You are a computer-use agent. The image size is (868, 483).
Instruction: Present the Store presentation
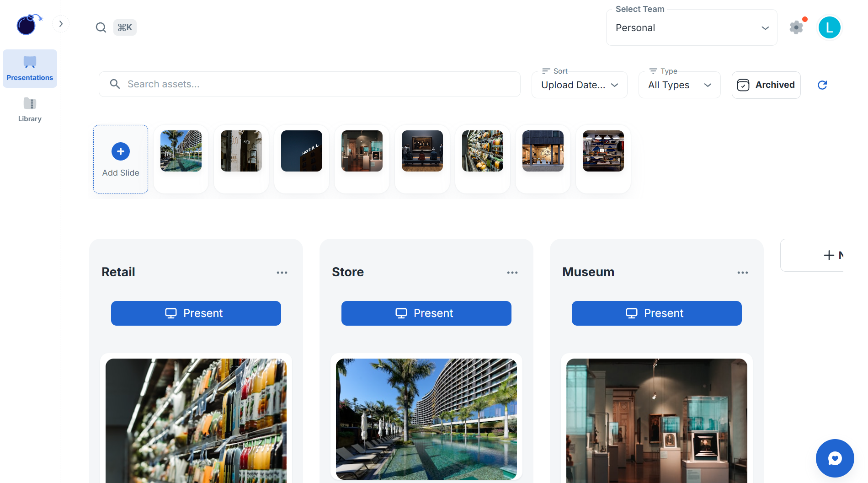426,313
